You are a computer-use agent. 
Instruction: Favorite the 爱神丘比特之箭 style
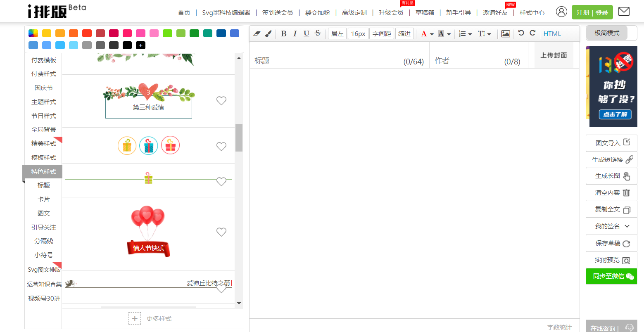click(x=221, y=289)
